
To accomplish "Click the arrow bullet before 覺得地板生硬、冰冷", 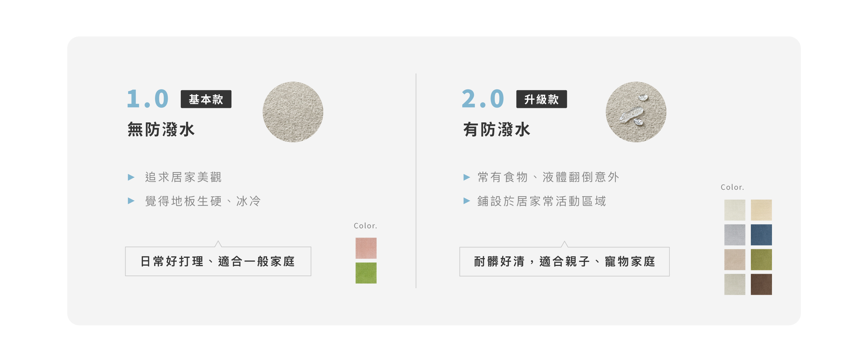I will [x=131, y=201].
